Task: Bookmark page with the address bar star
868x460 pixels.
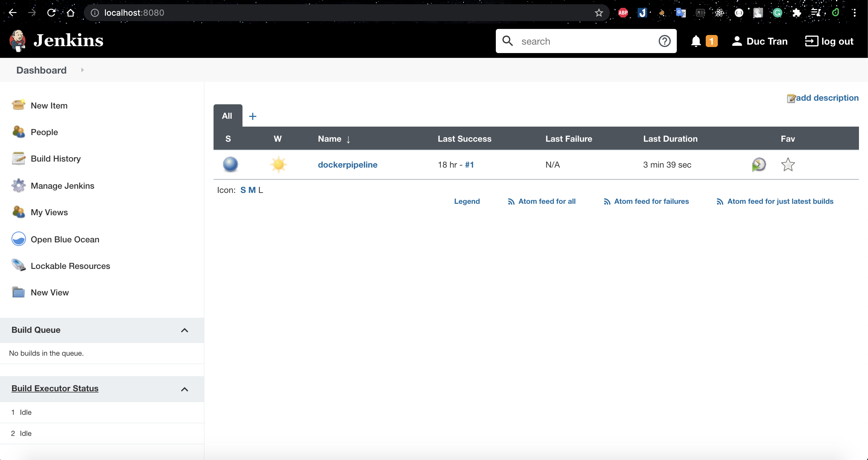Action: tap(598, 13)
